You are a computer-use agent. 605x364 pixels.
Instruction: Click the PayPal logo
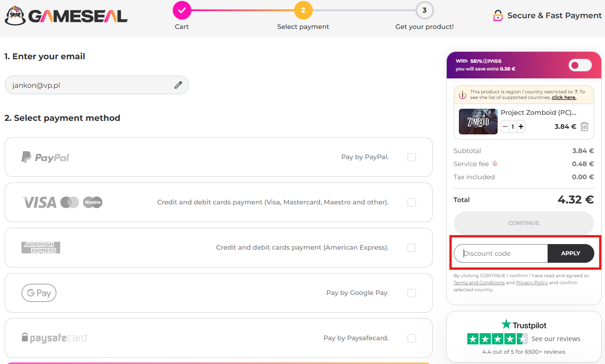(45, 157)
